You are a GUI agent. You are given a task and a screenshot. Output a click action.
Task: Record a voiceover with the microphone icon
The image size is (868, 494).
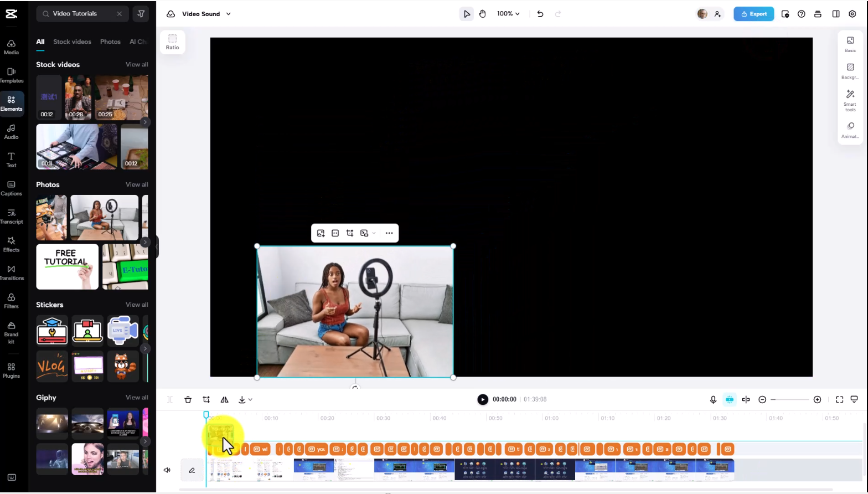[x=713, y=400]
